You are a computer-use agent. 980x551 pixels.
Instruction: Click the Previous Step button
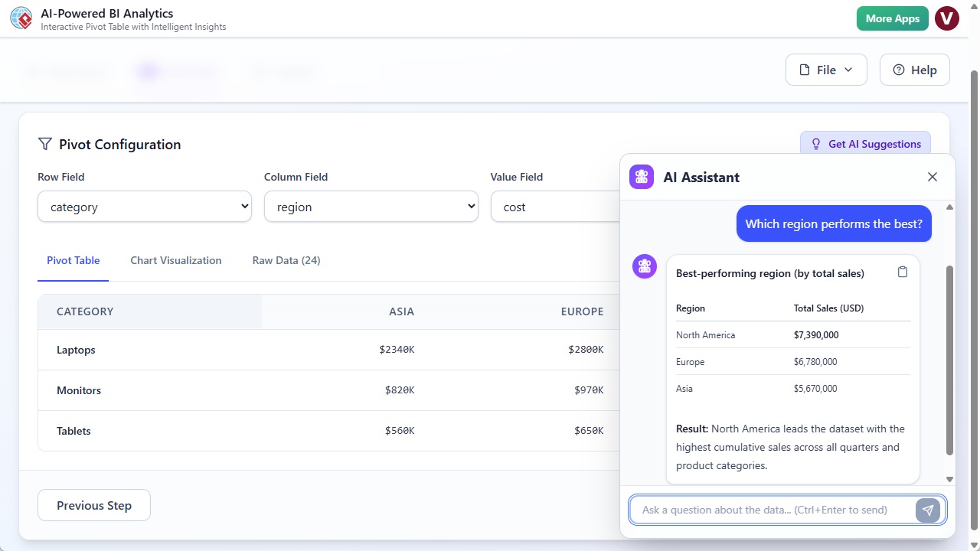[93, 505]
